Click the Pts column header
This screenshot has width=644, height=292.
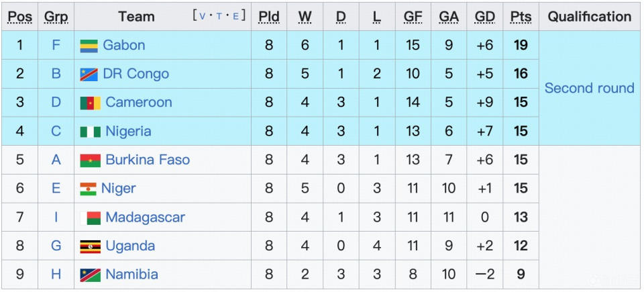point(521,17)
